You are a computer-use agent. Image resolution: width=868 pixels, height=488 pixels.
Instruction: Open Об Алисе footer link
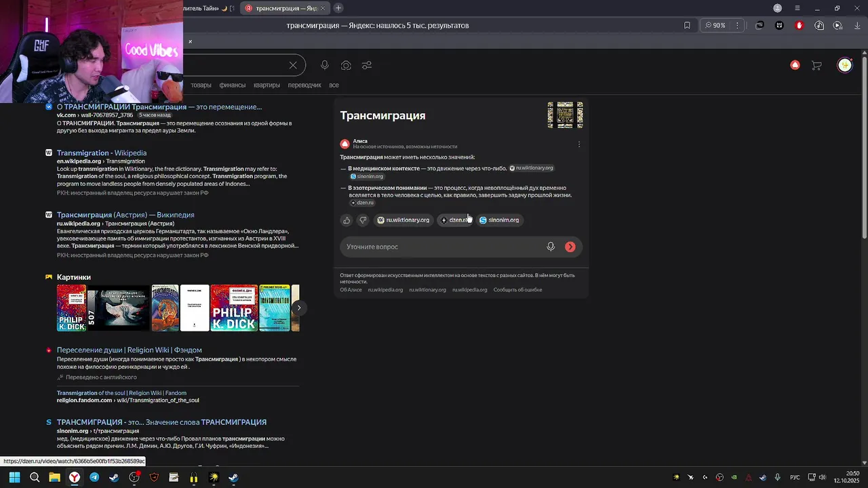point(351,289)
